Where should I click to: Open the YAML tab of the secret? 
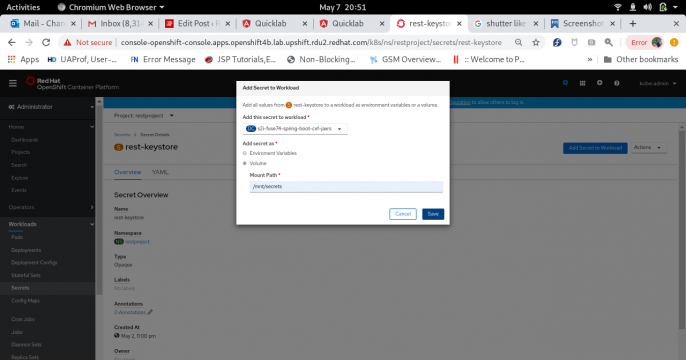click(x=160, y=172)
